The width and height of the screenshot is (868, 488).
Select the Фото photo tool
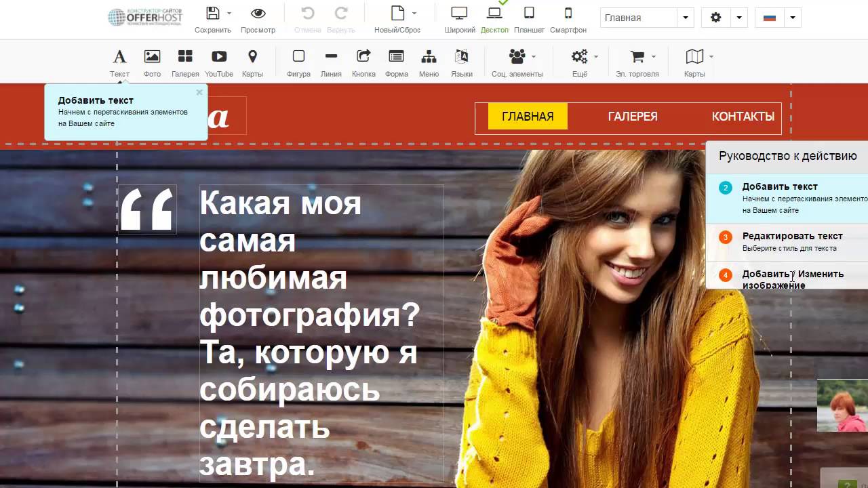tap(152, 63)
